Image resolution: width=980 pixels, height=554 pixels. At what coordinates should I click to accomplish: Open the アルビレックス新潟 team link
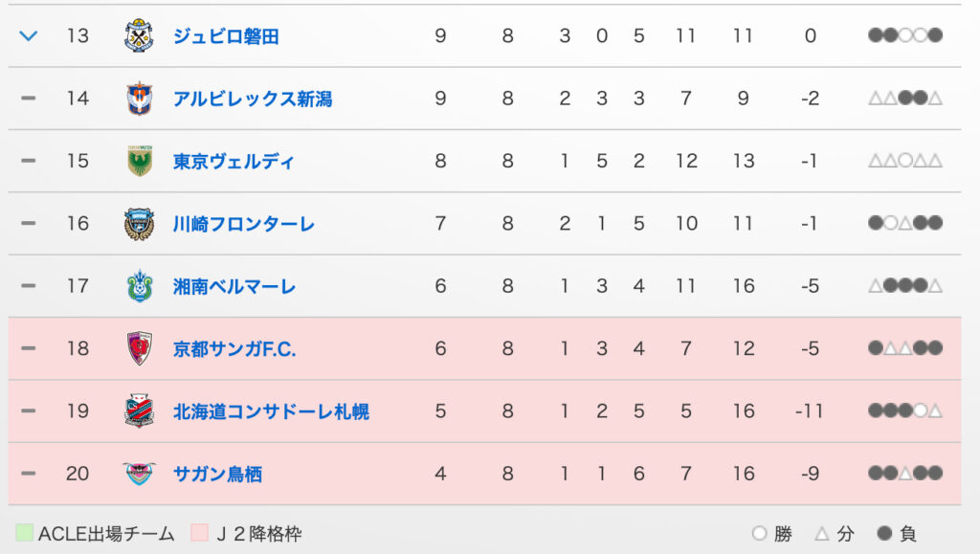(x=253, y=99)
